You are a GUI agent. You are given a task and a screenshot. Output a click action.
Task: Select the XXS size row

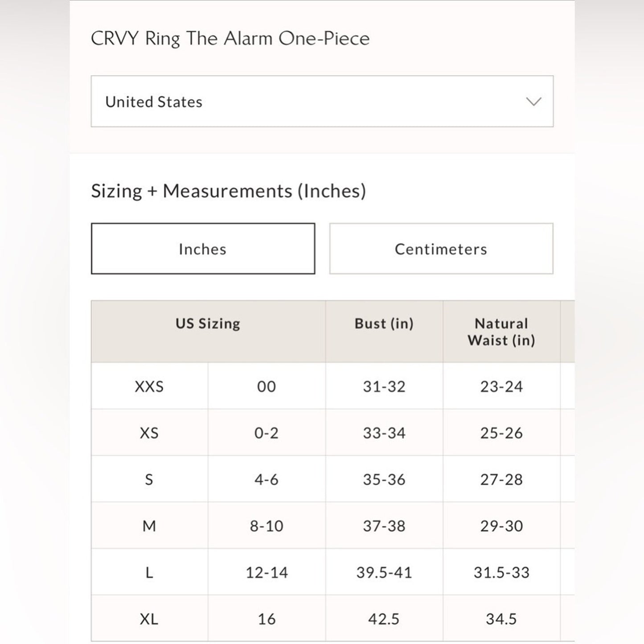149,386
